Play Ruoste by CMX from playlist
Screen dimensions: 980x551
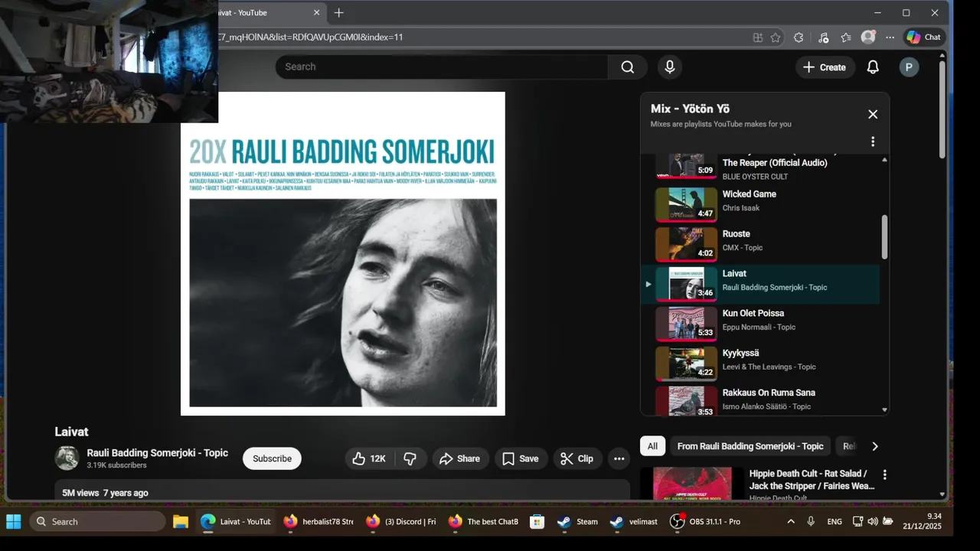point(760,243)
